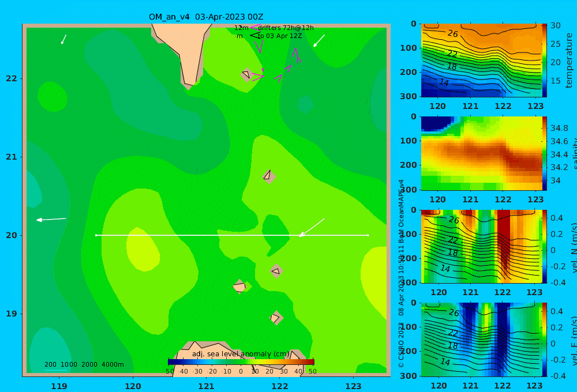Click the '26' contour label in the temperature plot

(x=453, y=33)
